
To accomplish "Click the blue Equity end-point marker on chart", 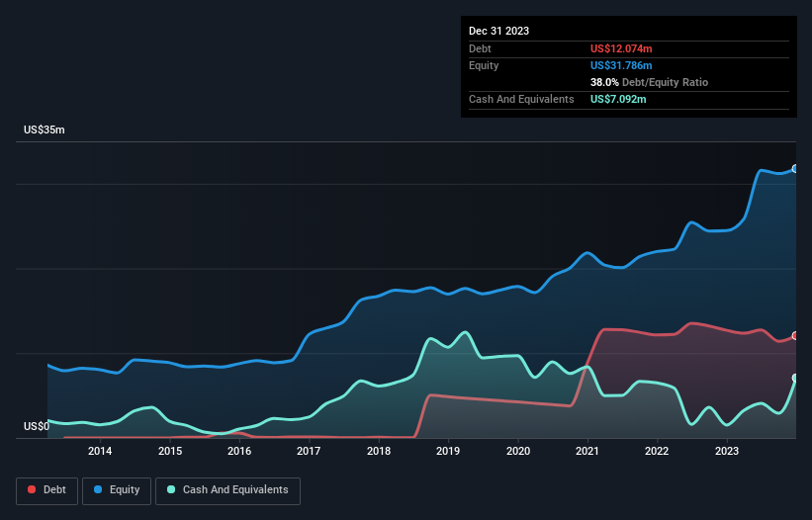I will 795,169.
